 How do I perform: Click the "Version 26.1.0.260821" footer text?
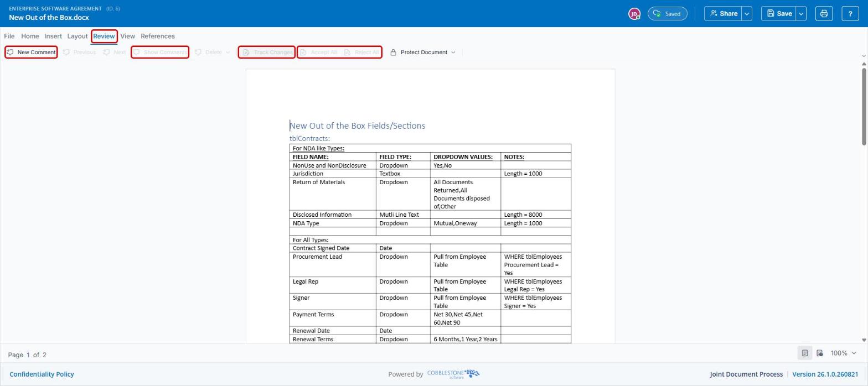point(825,374)
